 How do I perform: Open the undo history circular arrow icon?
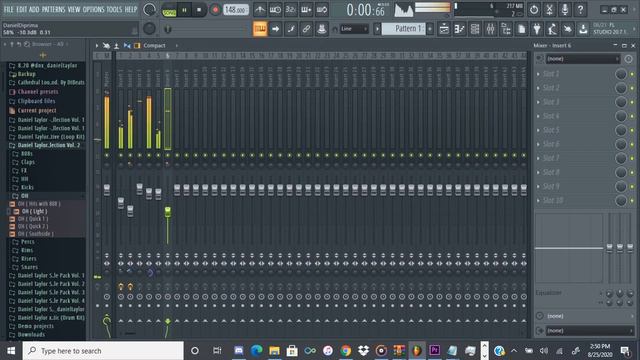coord(534,9)
